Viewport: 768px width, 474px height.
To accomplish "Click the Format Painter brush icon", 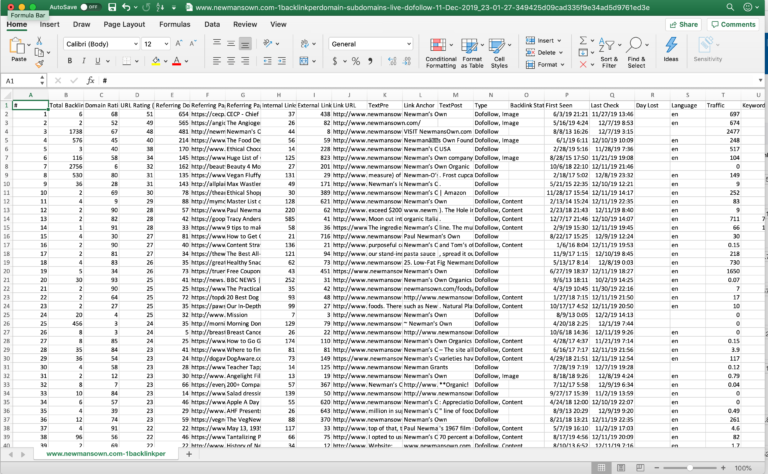I will click(x=39, y=64).
